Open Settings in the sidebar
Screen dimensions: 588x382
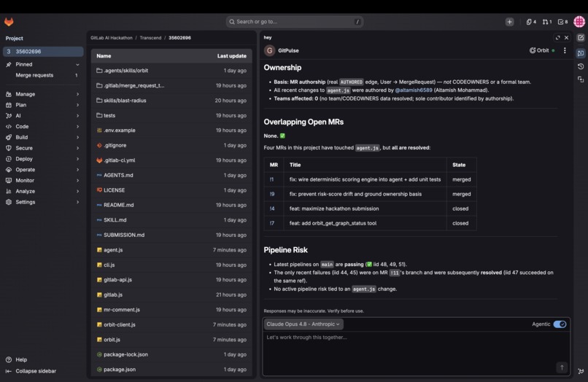43,202
